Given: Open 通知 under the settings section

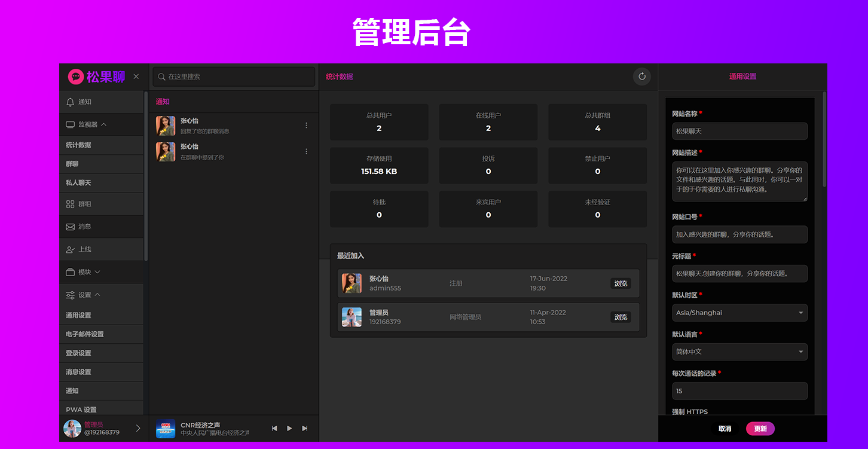Looking at the screenshot, I should 102,391.
